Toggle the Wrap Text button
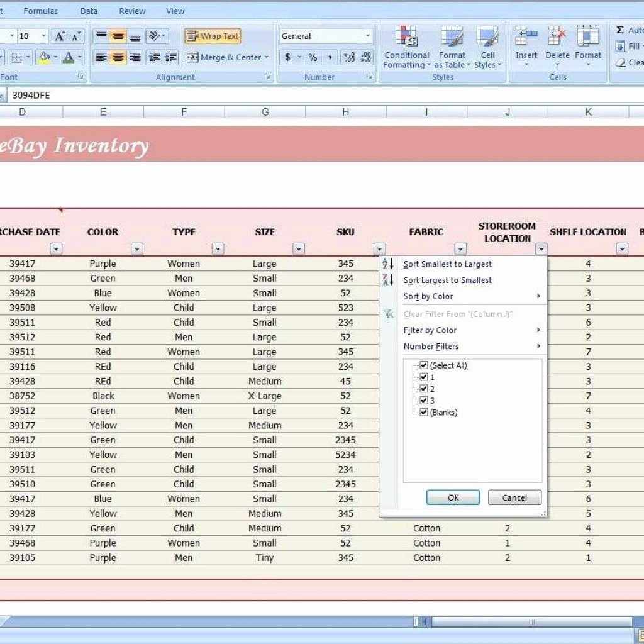This screenshot has height=644, width=644. (x=213, y=36)
